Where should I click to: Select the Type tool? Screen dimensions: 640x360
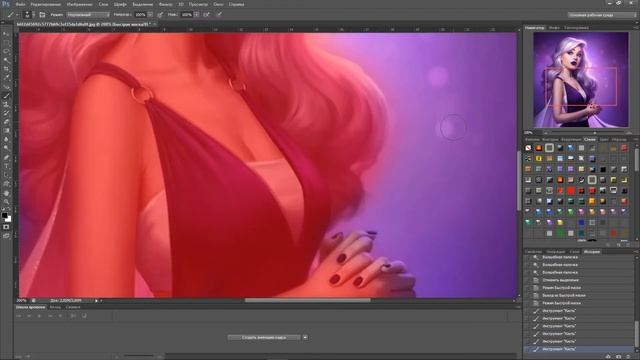pos(6,166)
